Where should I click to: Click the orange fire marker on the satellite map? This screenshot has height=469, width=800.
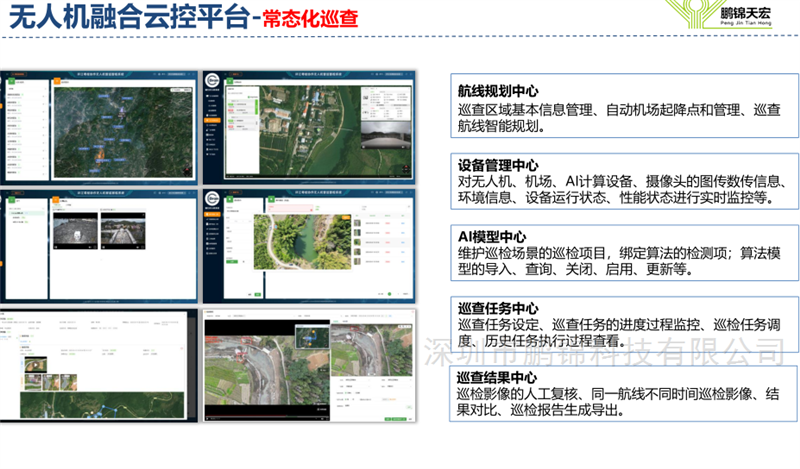click(x=101, y=154)
